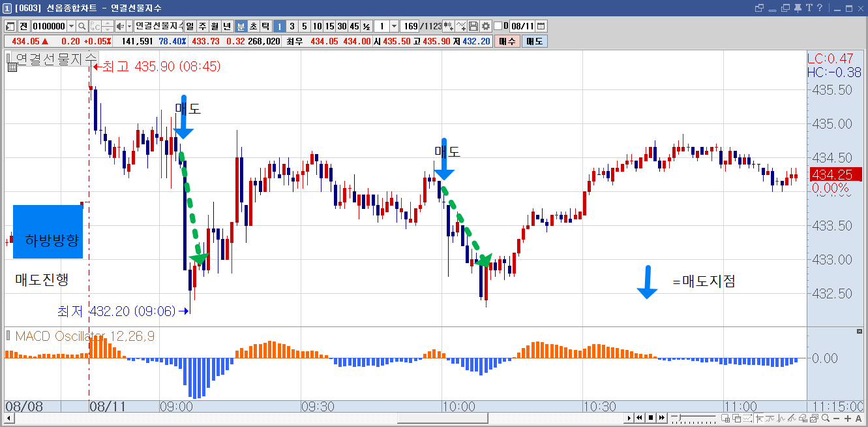Click the search magnifier beside the symbol code
Viewport: 868px width, 427px height.
pyautogui.click(x=82, y=26)
